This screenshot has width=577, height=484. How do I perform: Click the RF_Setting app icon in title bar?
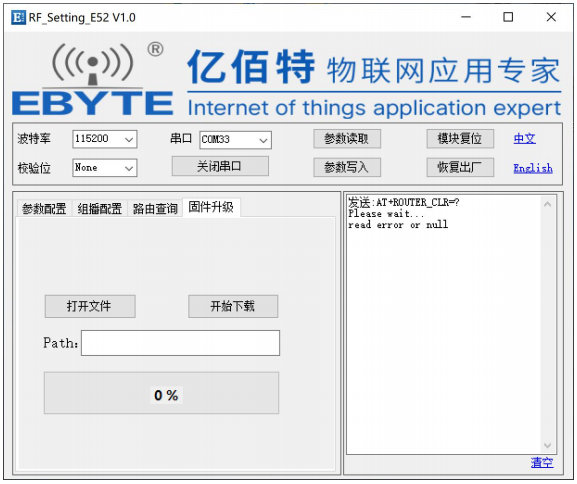[18, 17]
